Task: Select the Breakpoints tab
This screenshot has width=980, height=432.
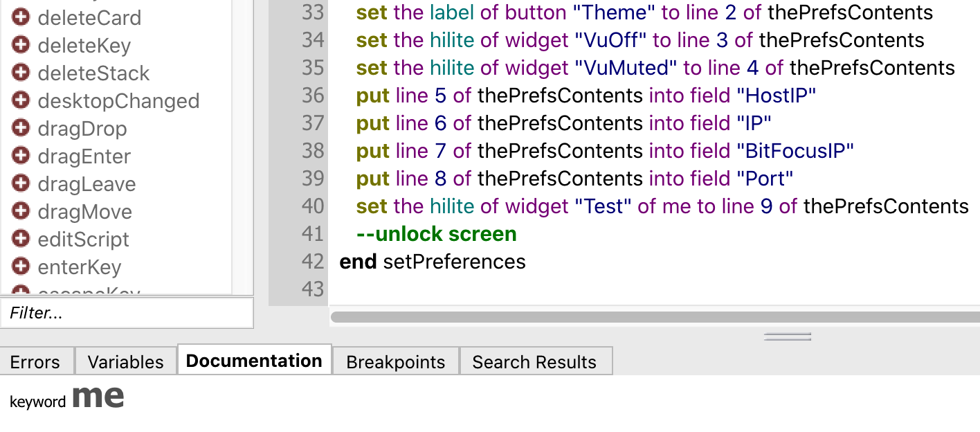Action: 395,361
